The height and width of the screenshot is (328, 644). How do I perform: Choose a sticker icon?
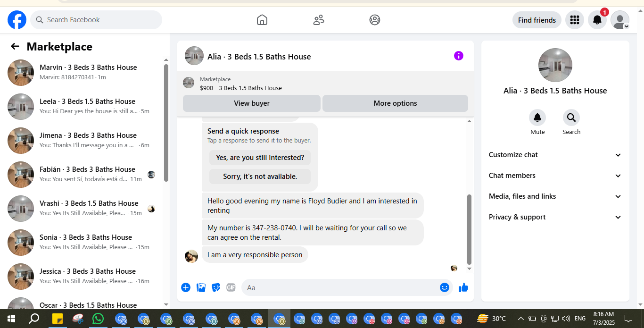(x=216, y=287)
